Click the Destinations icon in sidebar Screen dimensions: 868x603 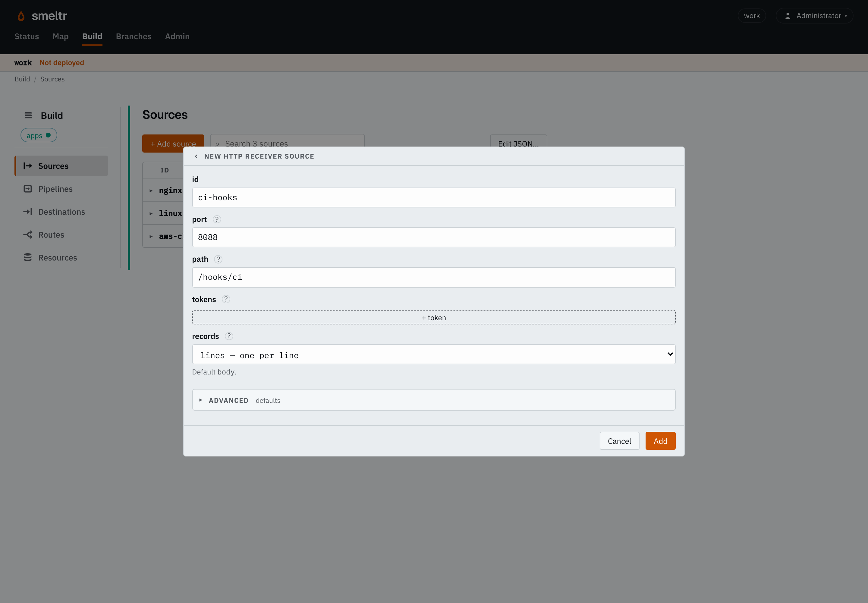click(x=27, y=212)
